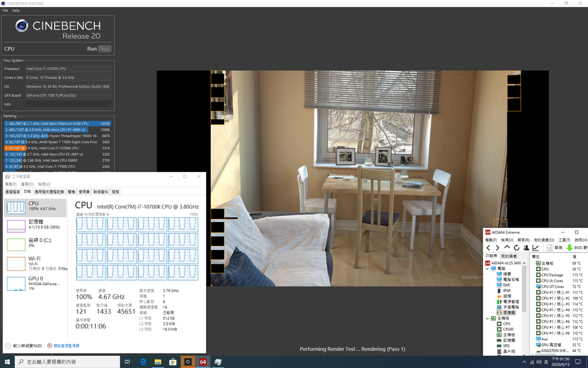This screenshot has width=588, height=368.
Task: Open the AIDA64 user favorites icon
Action: (526, 247)
